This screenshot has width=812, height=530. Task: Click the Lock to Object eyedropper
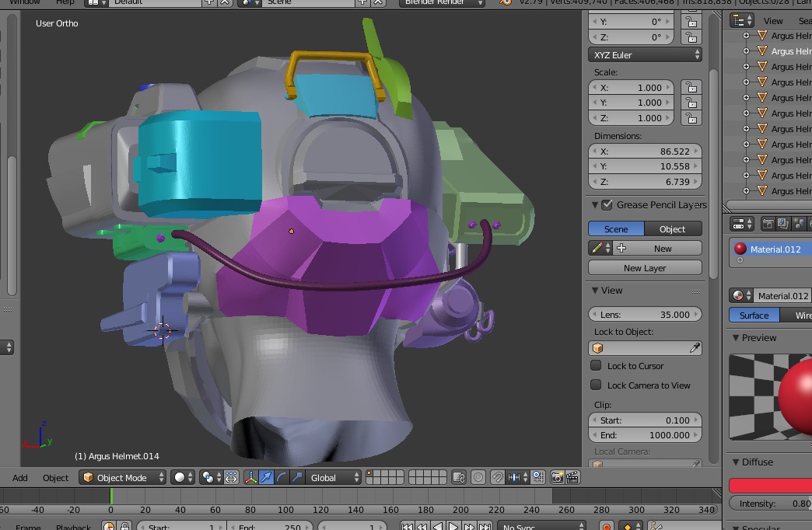(x=695, y=348)
